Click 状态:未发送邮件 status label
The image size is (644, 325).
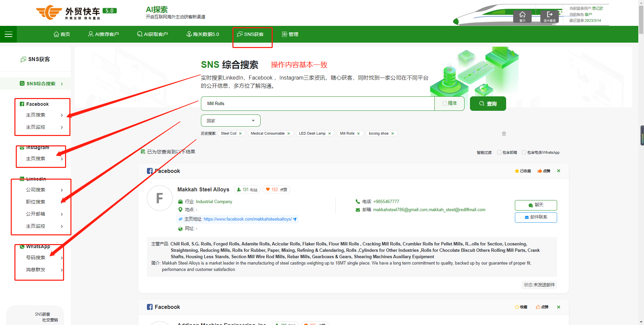pyautogui.click(x=539, y=285)
